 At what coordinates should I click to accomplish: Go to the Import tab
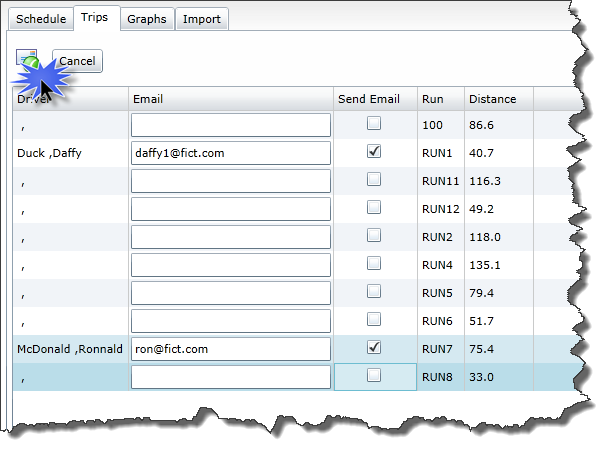pos(202,19)
